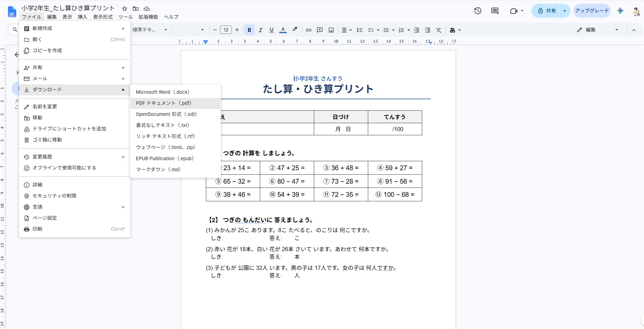Choose ゴミ箱に移動 menu entry

click(x=75, y=140)
